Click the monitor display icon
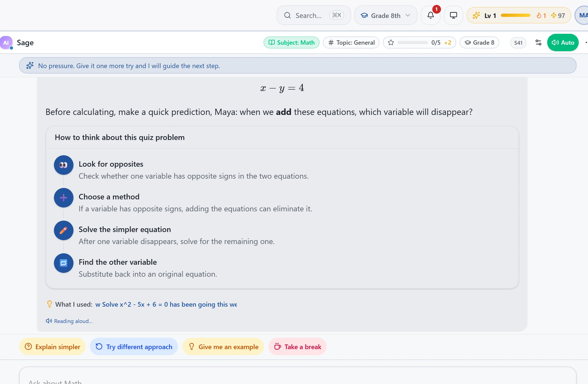The height and width of the screenshot is (384, 588). point(453,15)
